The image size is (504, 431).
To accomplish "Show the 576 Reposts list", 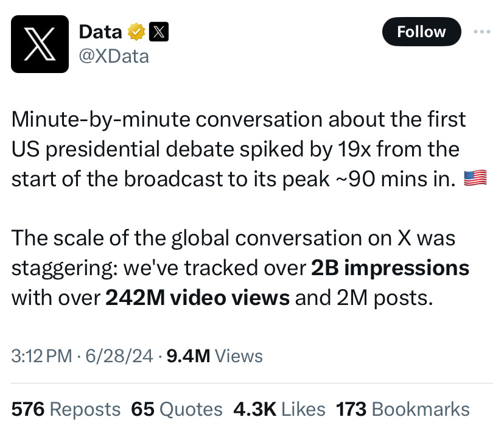I will pyautogui.click(x=66, y=409).
